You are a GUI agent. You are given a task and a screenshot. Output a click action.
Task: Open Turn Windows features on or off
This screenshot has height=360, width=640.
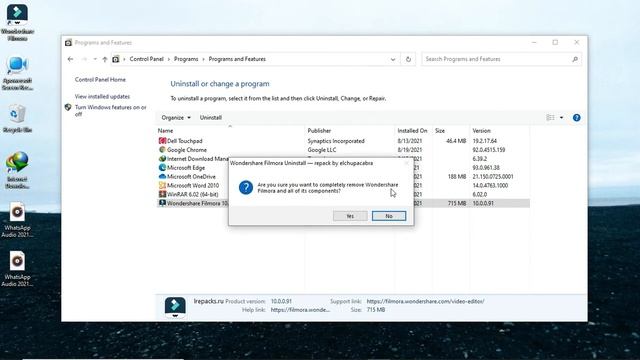(x=111, y=111)
